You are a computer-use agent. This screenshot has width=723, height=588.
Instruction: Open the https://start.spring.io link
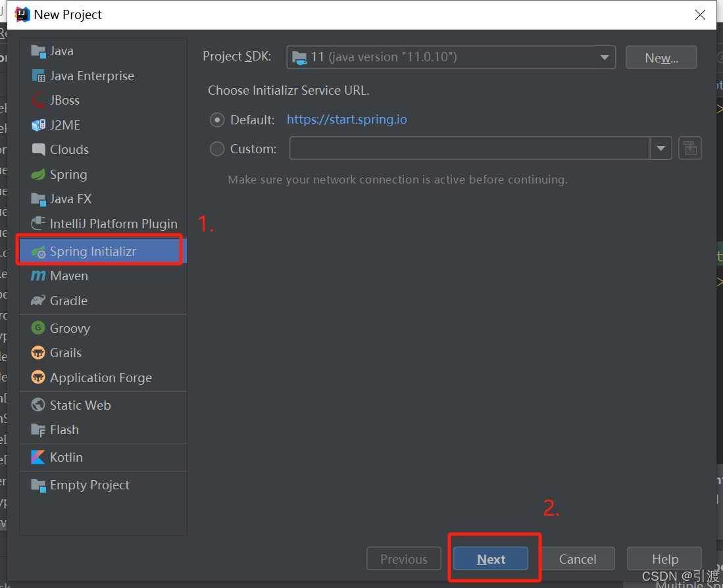click(347, 120)
